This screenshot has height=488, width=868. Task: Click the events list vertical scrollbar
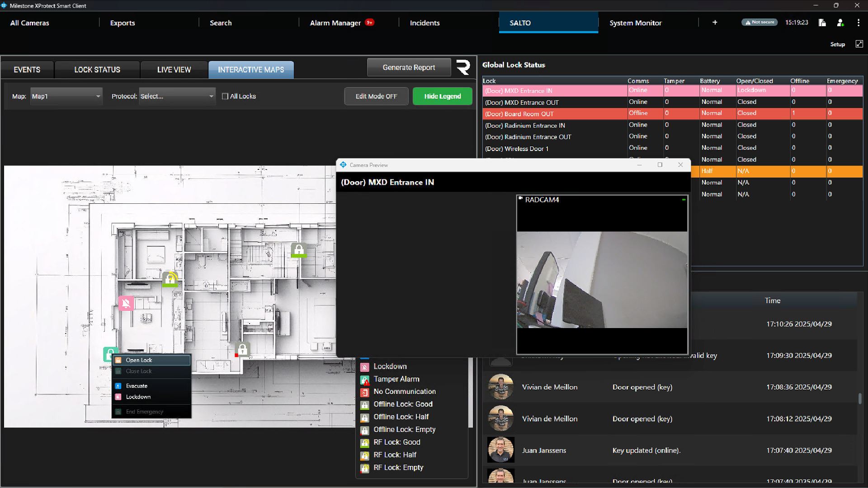860,399
